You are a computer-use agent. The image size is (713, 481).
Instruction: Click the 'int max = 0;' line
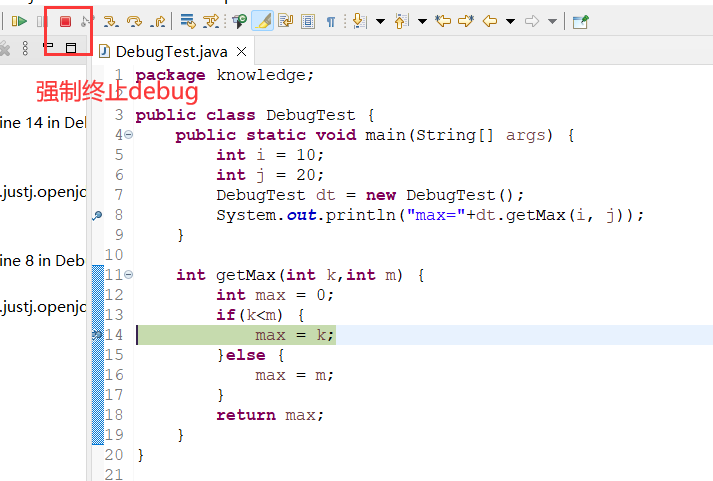click(275, 295)
